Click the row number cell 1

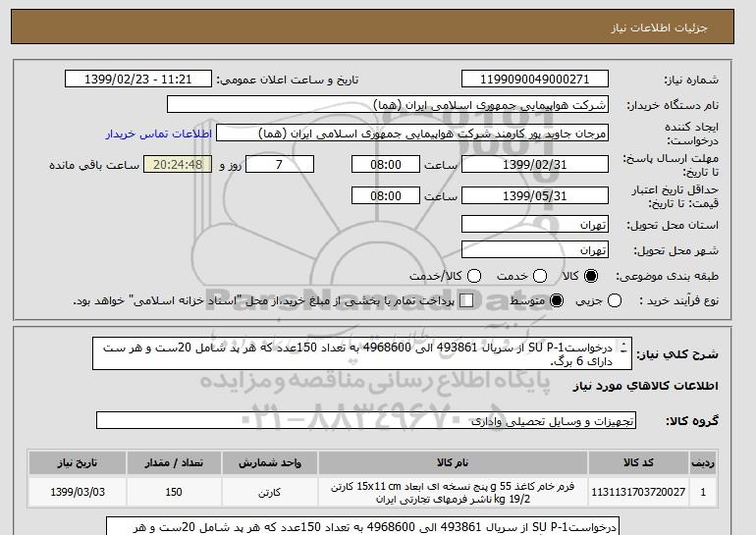click(x=703, y=492)
